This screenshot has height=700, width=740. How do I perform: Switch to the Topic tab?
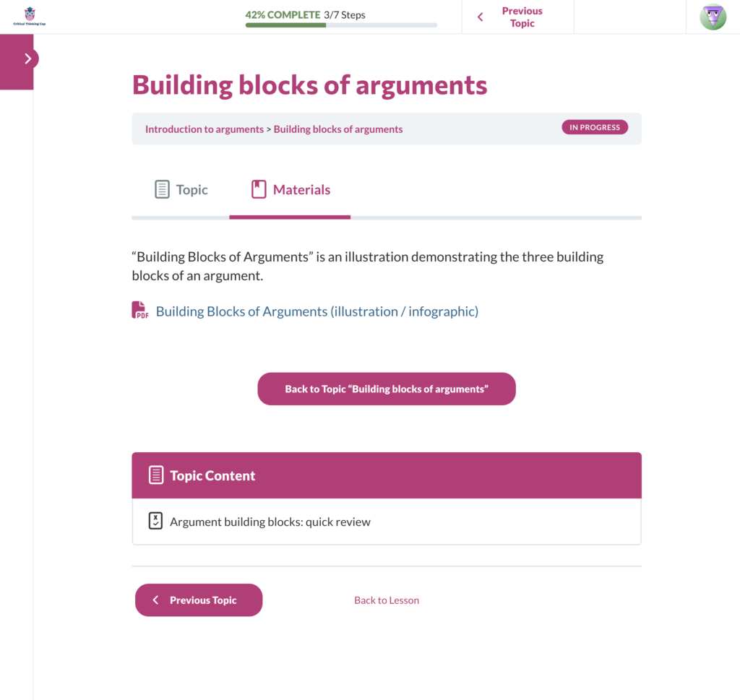[x=181, y=189]
